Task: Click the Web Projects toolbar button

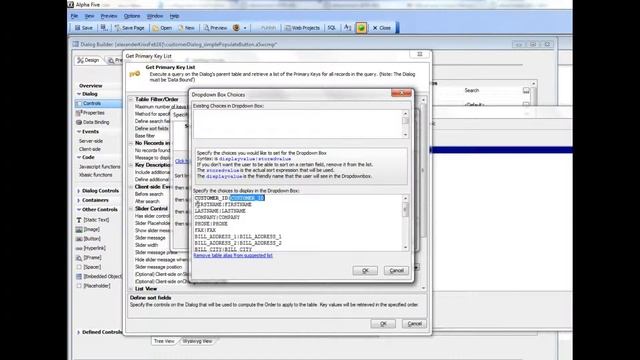Action: click(x=302, y=28)
